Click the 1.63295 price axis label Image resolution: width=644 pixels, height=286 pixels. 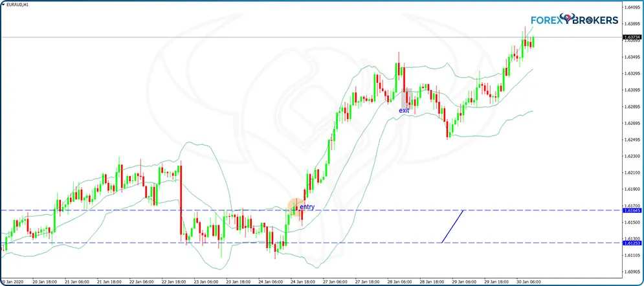[x=631, y=74]
